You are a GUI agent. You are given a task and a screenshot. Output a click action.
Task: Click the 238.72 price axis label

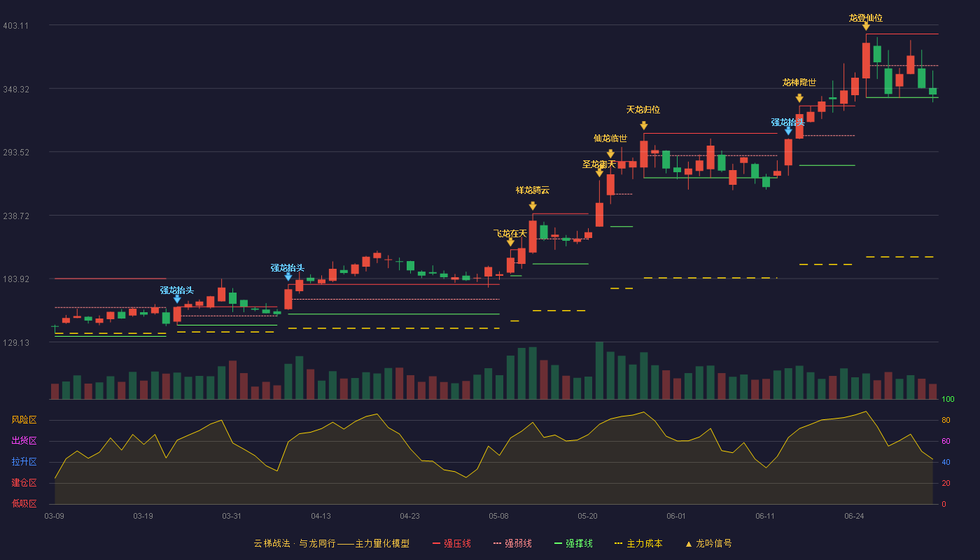(x=15, y=216)
